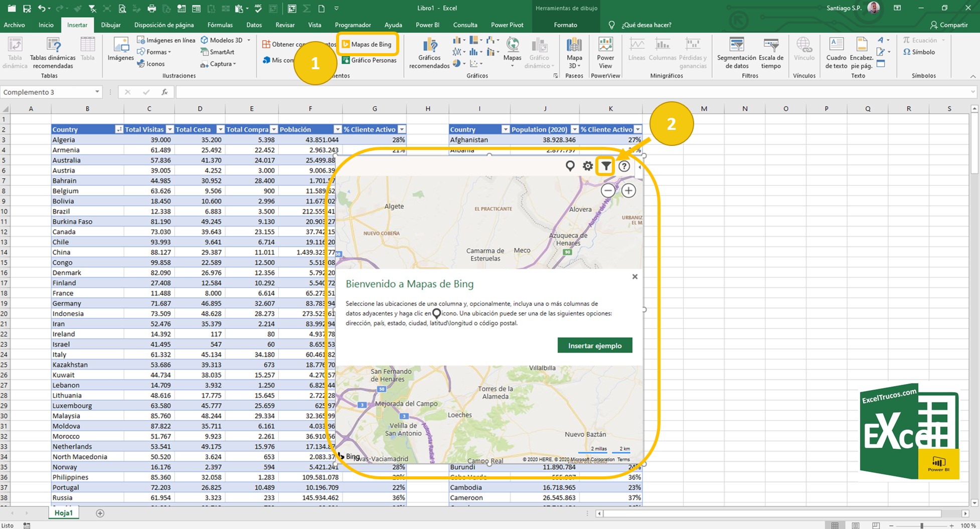980x529 pixels.
Task: Close the Bing Maps welcome panel
Action: click(635, 277)
